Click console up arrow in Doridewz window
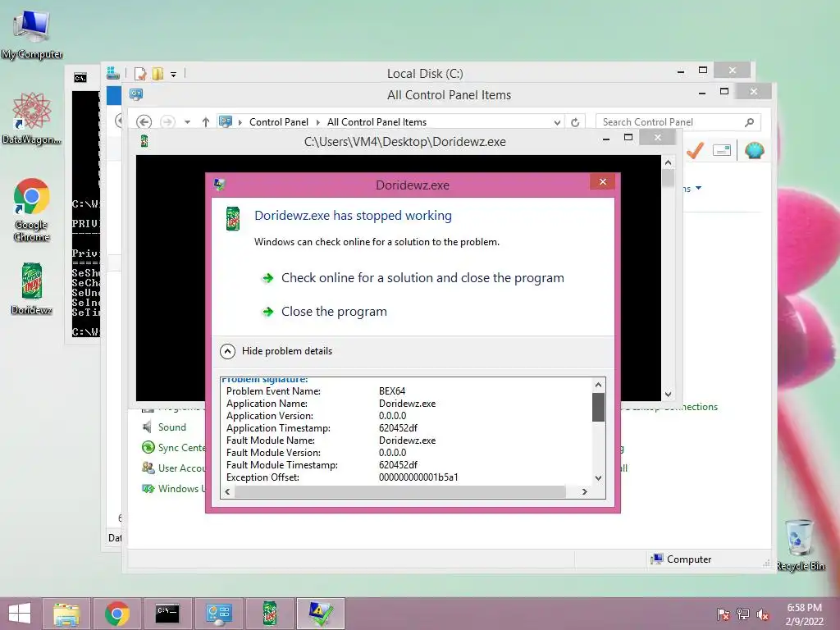The width and height of the screenshot is (840, 630). point(668,162)
